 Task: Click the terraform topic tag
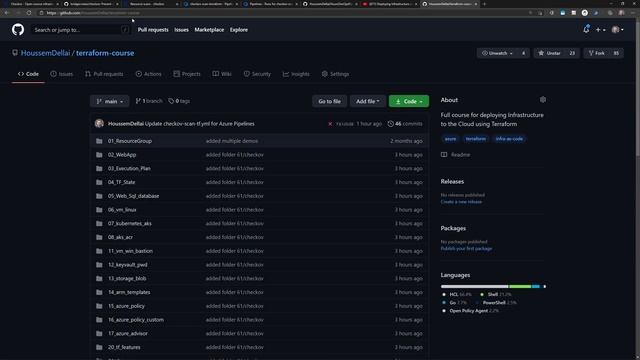(x=476, y=139)
